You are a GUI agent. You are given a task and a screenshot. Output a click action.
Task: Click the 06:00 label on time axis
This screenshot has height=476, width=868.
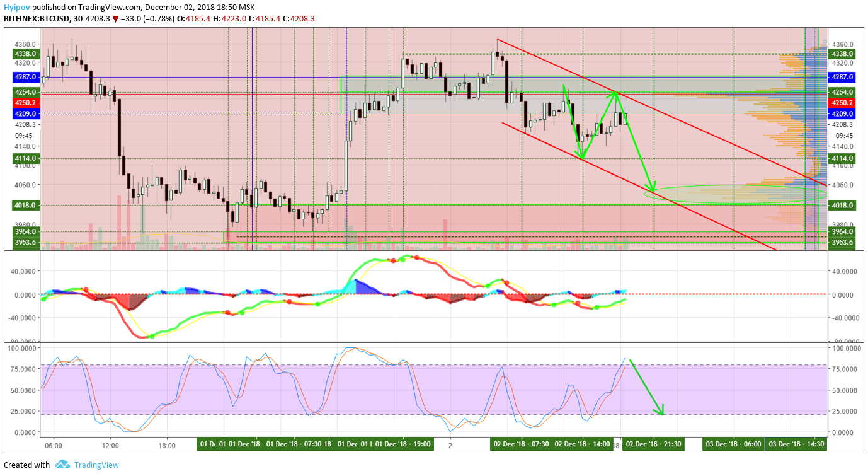tap(54, 444)
